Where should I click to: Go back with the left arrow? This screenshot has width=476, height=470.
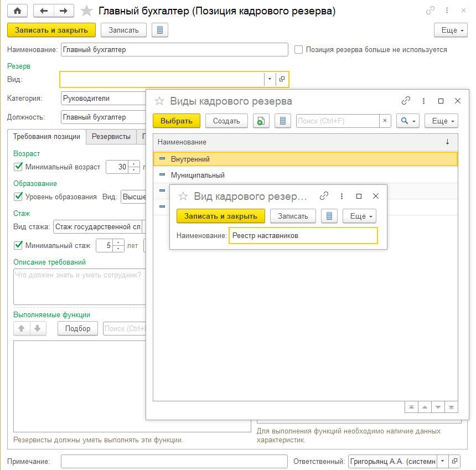(44, 11)
